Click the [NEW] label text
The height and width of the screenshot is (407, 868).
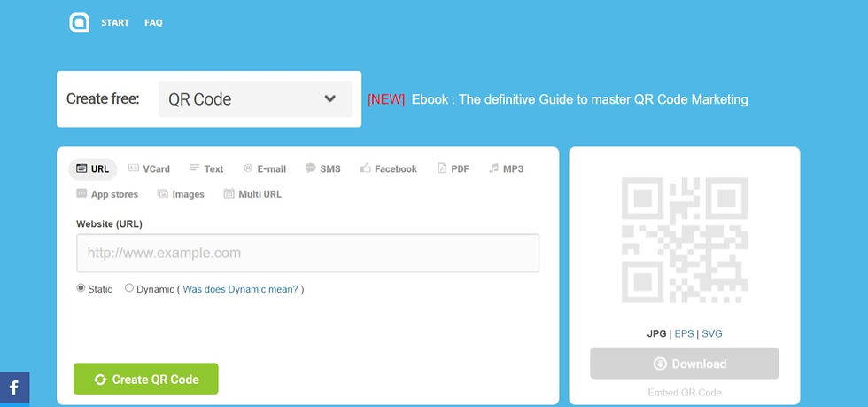[x=386, y=100]
